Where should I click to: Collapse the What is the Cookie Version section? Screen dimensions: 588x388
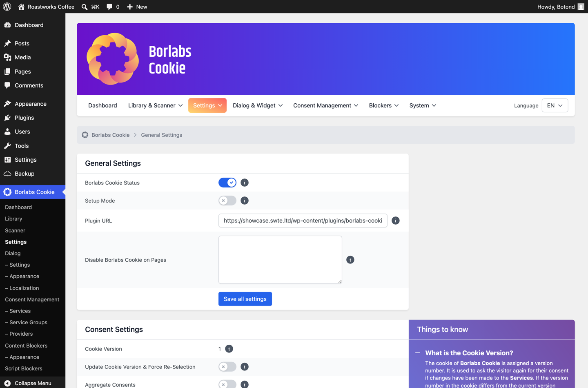point(418,353)
